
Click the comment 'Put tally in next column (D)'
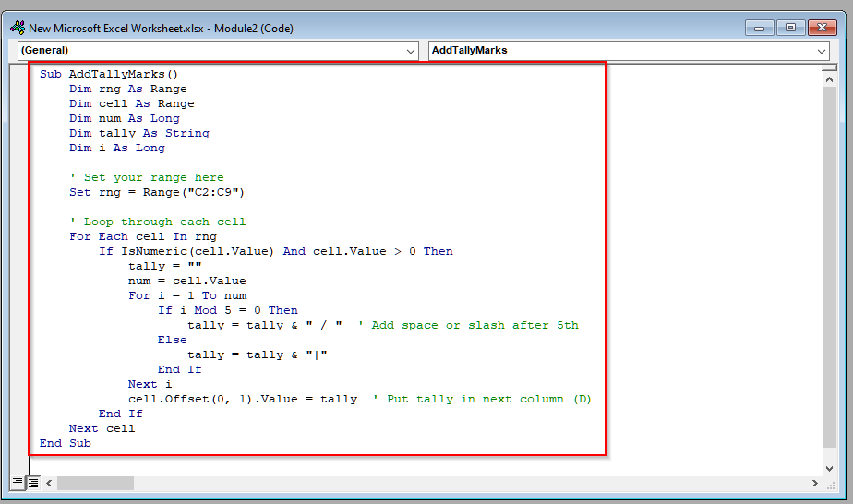click(x=483, y=399)
